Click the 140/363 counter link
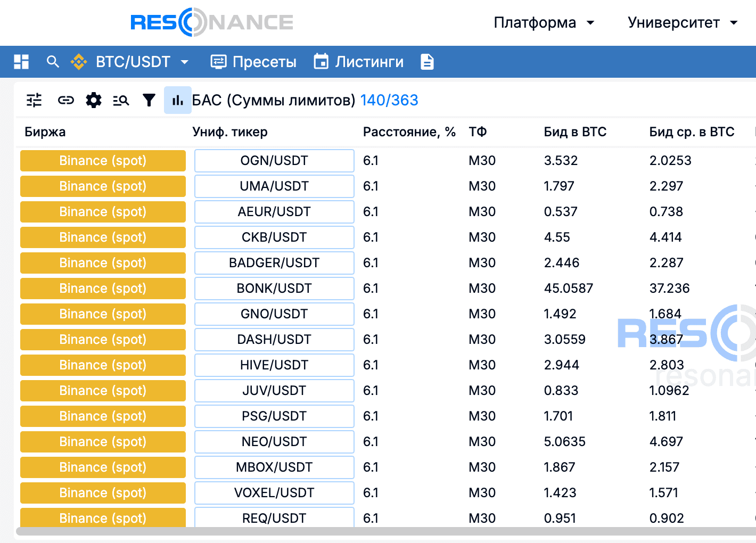This screenshot has height=543, width=756. pyautogui.click(x=389, y=100)
